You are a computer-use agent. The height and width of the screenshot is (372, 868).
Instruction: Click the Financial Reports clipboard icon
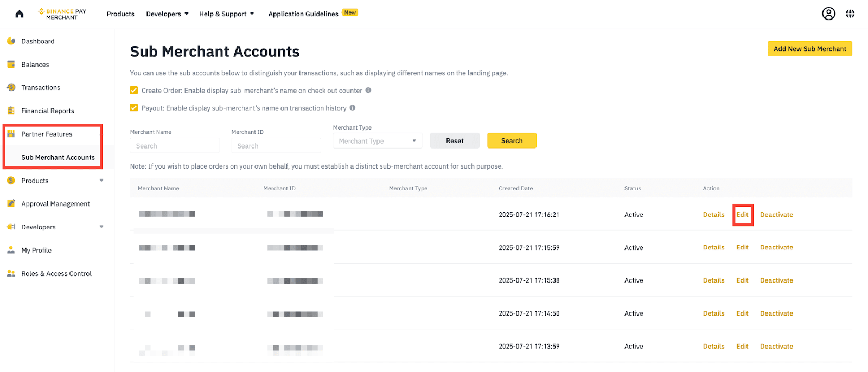[11, 111]
